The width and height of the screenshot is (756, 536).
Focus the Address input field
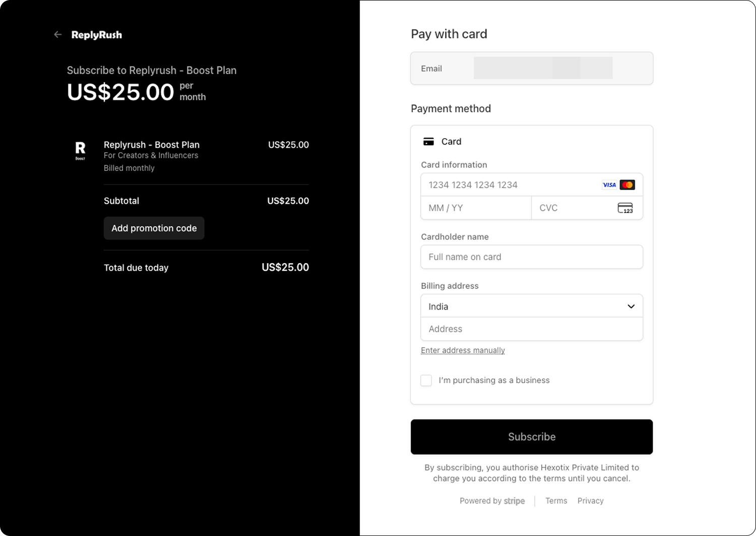[532, 329]
